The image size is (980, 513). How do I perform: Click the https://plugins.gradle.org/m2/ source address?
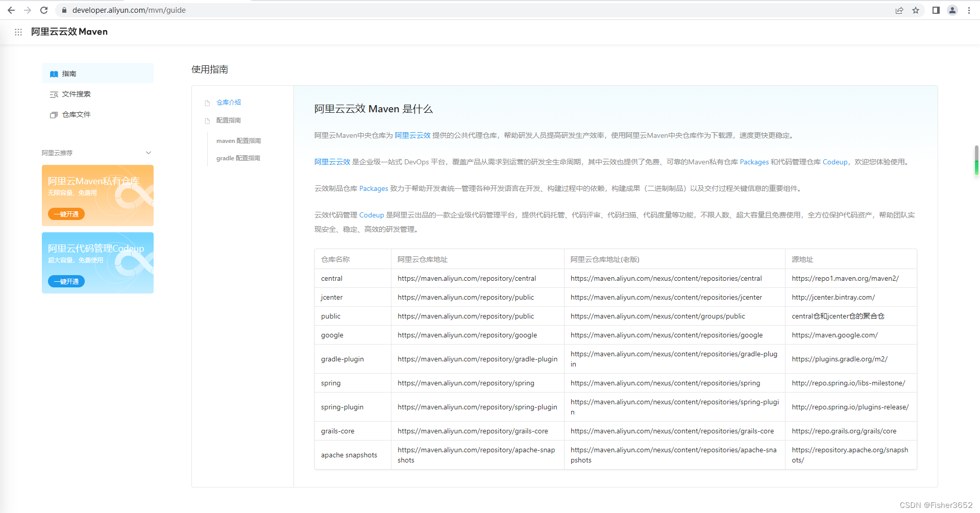click(840, 359)
